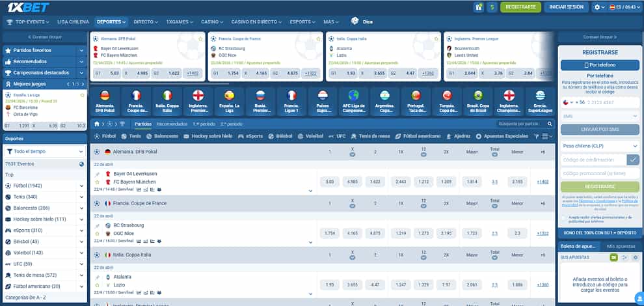The width and height of the screenshot is (644, 306).
Task: Star the FC Bayern München match row
Action: (98, 182)
